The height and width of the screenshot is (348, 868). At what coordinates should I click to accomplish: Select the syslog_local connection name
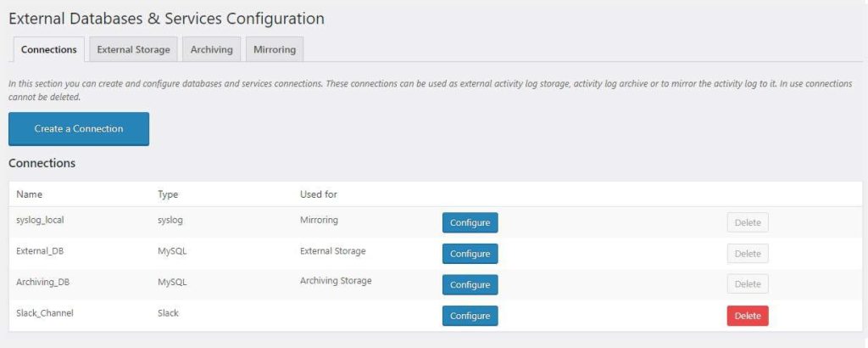click(x=40, y=220)
